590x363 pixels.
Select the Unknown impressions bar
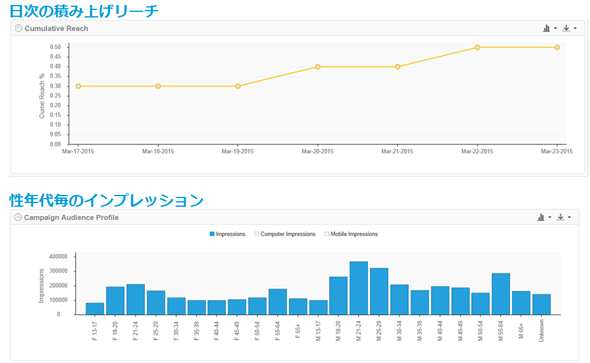(541, 304)
